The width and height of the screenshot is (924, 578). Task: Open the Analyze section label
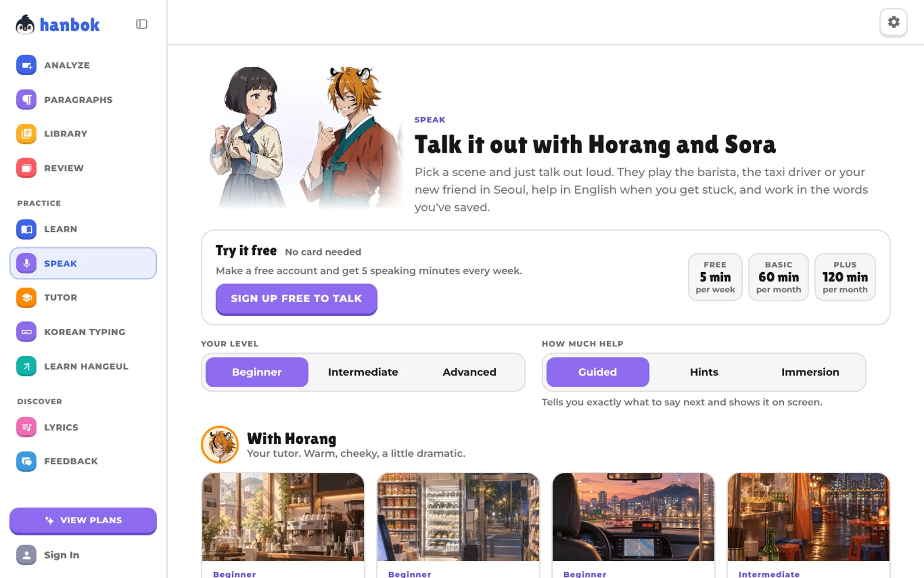[x=67, y=65]
